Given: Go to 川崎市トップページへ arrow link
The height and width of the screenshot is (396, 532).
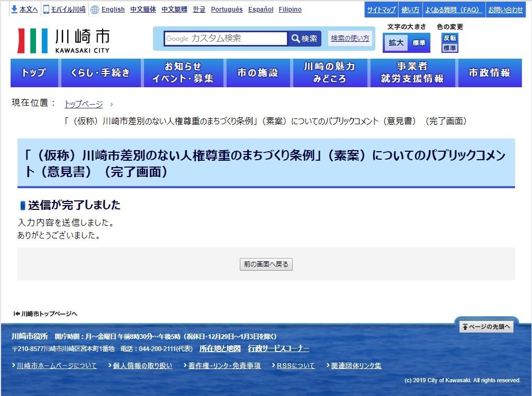Looking at the screenshot, I should click(46, 314).
